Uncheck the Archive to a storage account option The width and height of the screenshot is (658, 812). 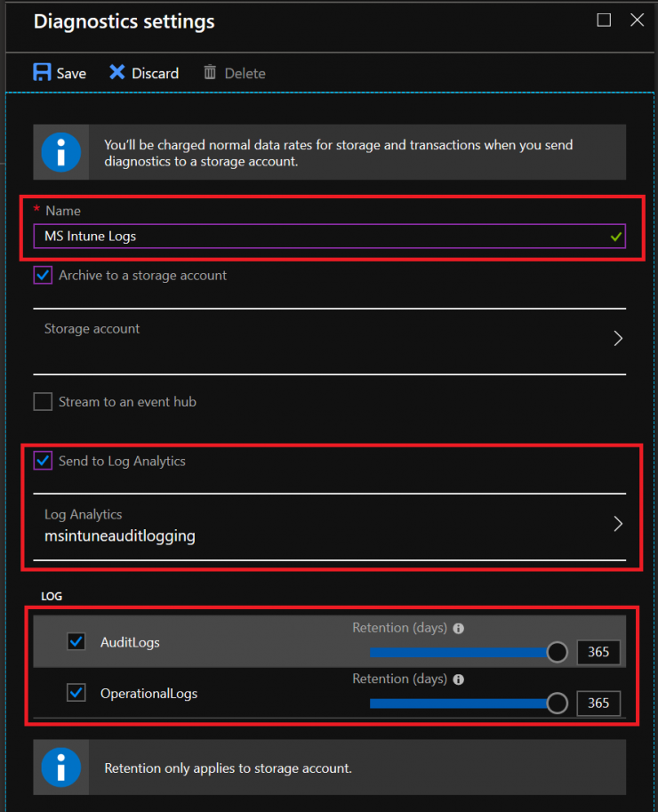(42, 275)
